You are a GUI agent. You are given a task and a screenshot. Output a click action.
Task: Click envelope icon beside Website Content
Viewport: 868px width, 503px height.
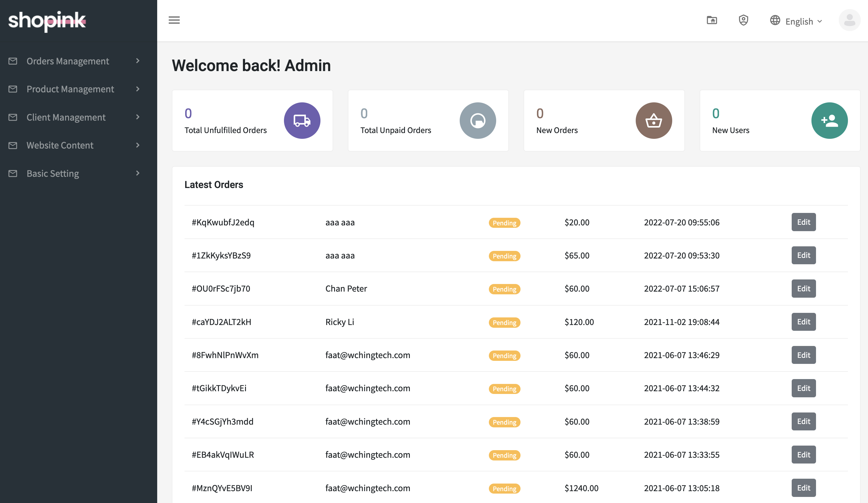tap(13, 145)
